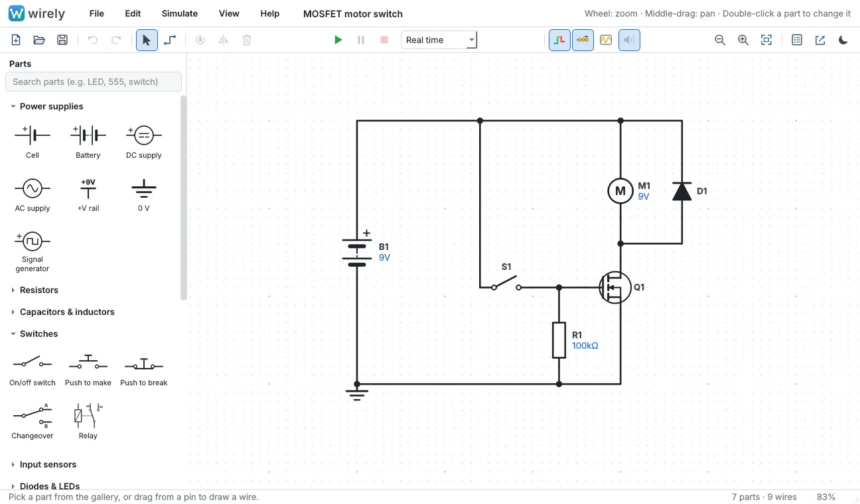
Task: Select the Signal generator part
Action: [33, 251]
